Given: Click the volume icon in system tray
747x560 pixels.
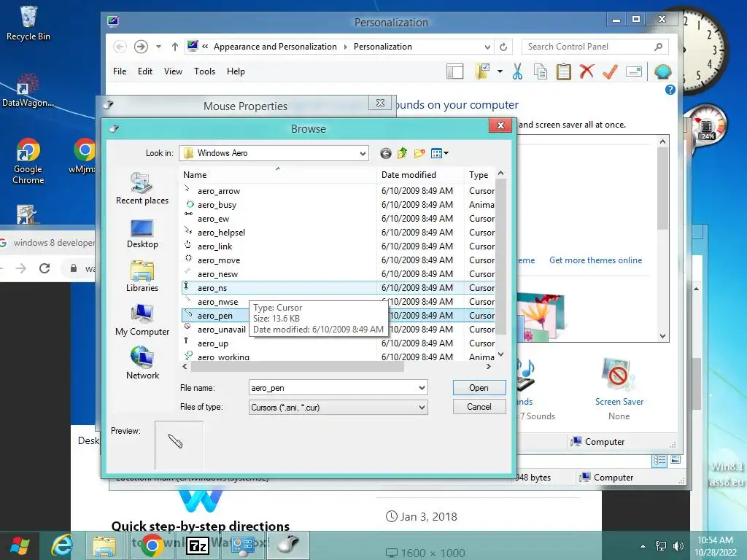Looking at the screenshot, I should tap(678, 545).
